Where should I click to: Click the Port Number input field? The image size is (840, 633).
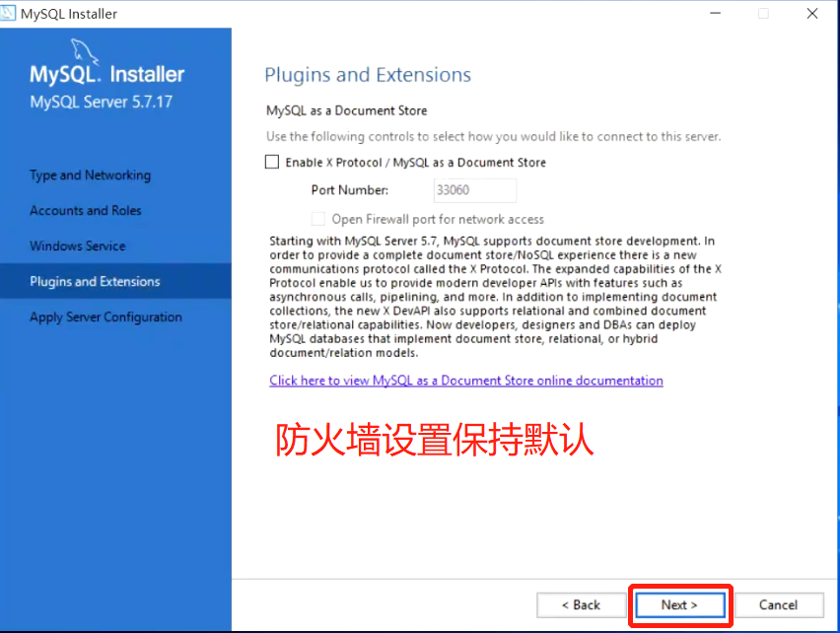coord(474,190)
